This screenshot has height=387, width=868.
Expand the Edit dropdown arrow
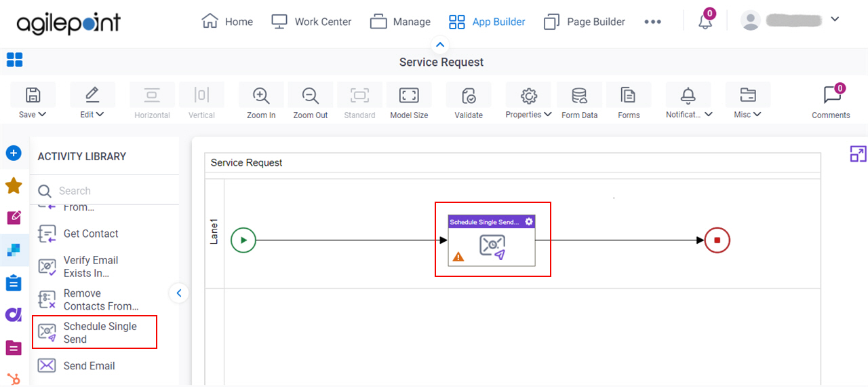tap(100, 115)
